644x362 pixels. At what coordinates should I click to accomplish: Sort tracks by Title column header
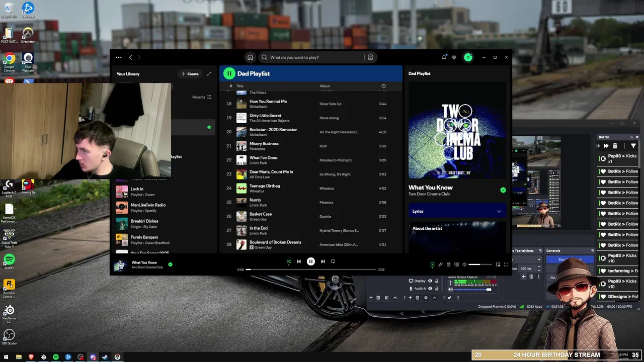[x=240, y=86]
